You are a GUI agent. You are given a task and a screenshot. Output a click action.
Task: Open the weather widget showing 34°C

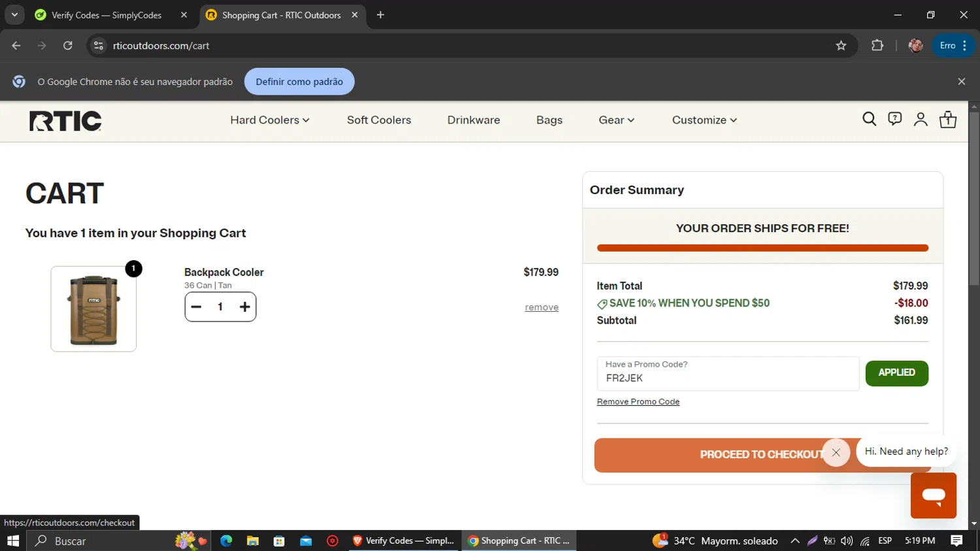(x=715, y=541)
